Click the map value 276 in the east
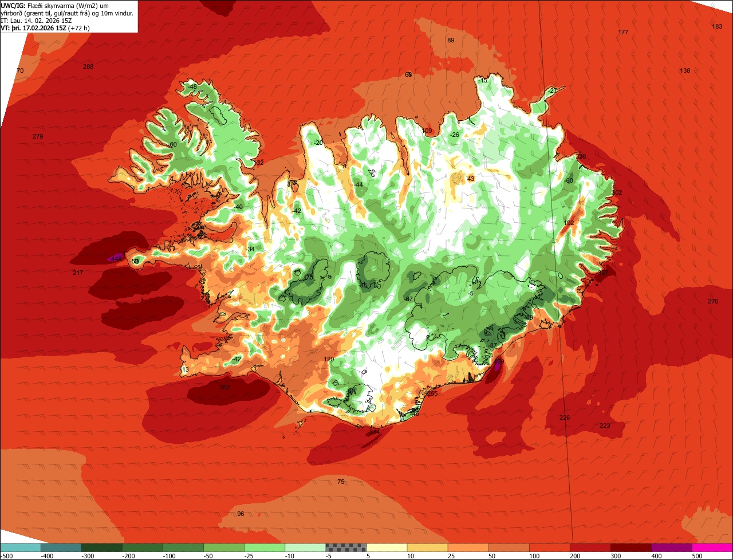This screenshot has width=733, height=560. click(712, 301)
